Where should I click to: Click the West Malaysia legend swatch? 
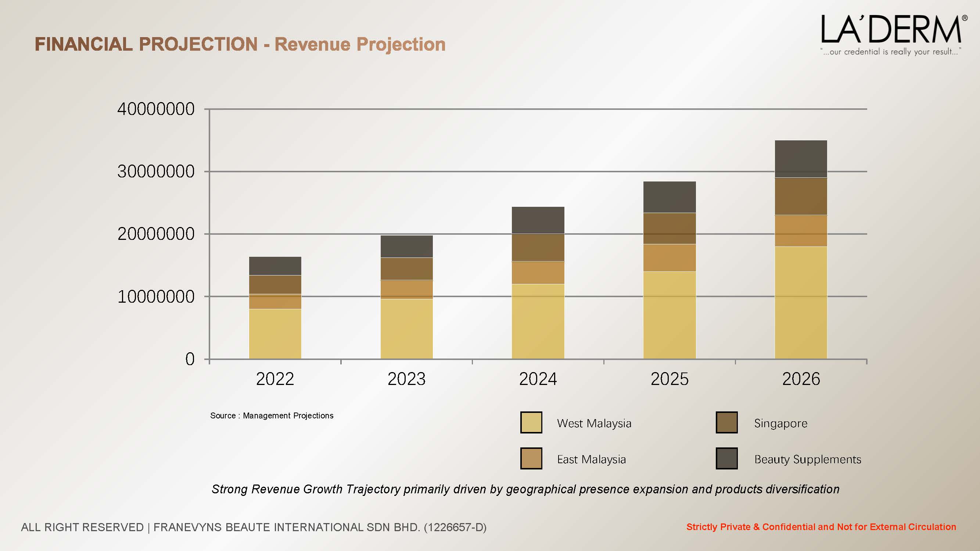pyautogui.click(x=531, y=422)
